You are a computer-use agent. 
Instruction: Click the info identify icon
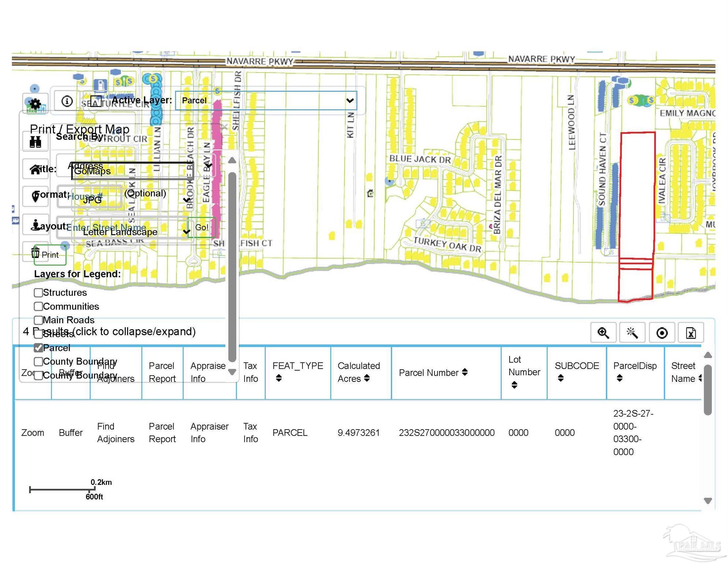67,101
